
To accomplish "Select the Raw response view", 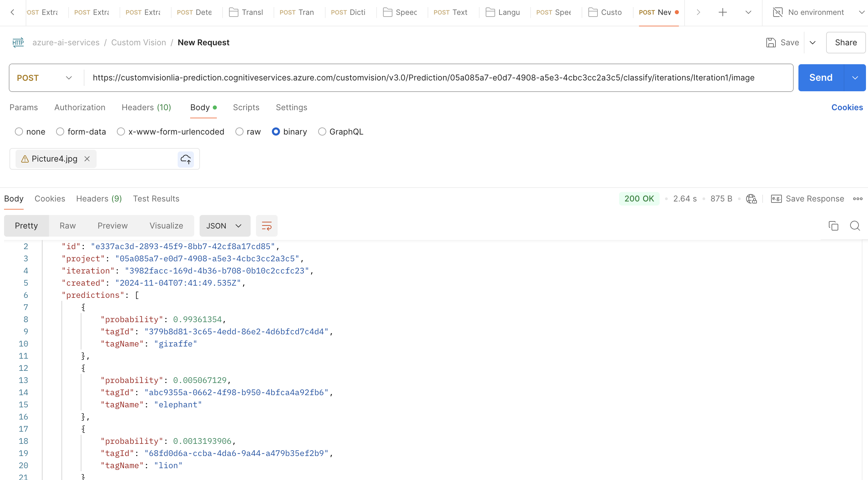I will (68, 226).
